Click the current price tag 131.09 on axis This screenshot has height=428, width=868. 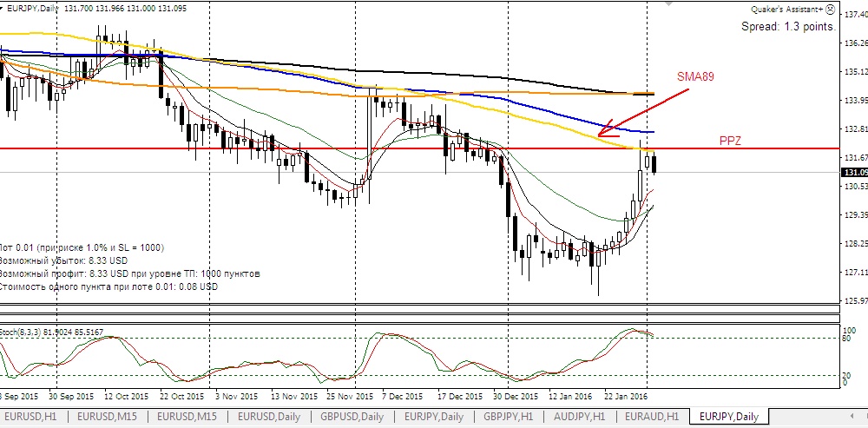855,173
